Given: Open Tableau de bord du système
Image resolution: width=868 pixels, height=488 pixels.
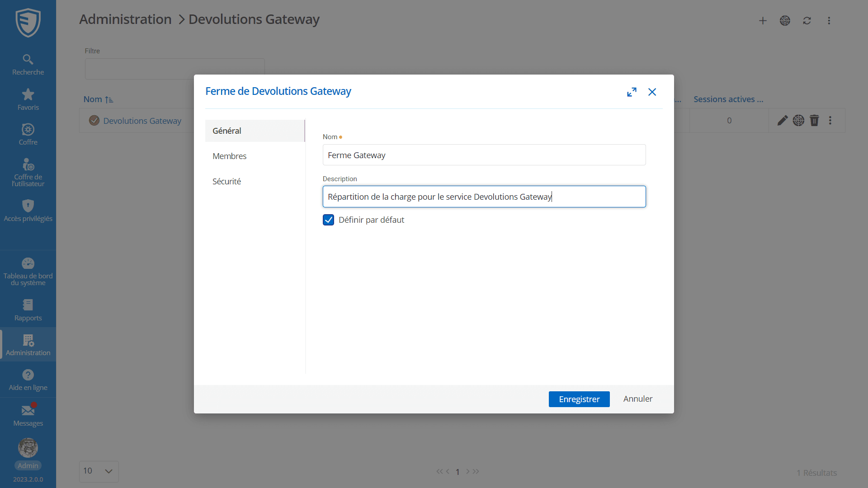Looking at the screenshot, I should [x=28, y=264].
